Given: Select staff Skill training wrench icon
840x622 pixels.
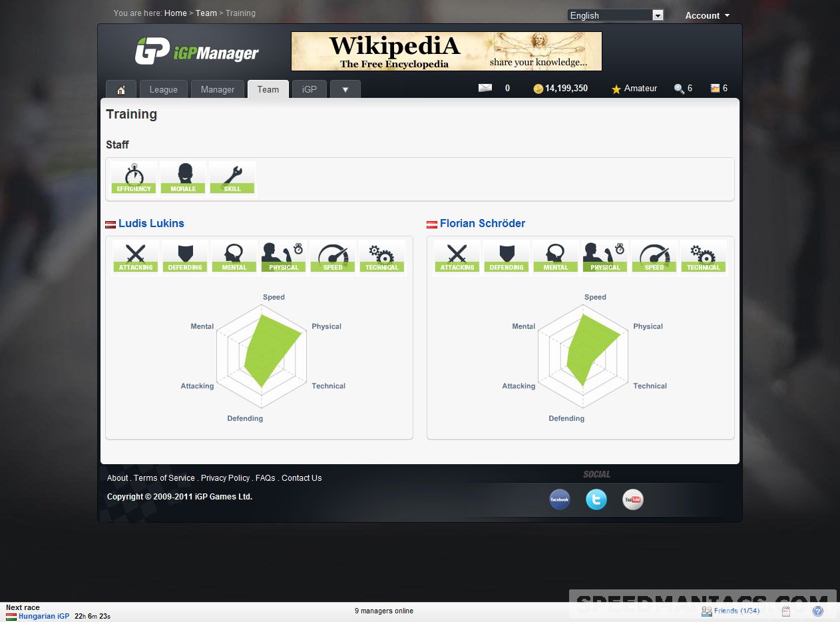Looking at the screenshot, I should tap(232, 178).
